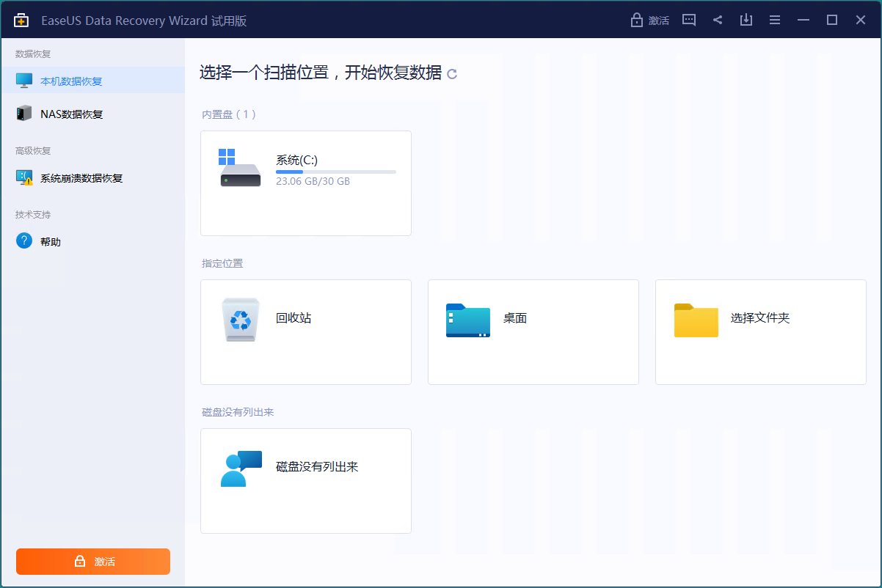This screenshot has width=882, height=588.
Task: Click the refresh icon beside the heading
Action: 452,74
